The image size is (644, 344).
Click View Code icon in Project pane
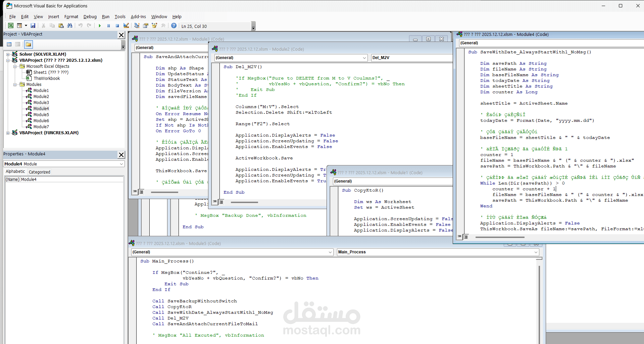pyautogui.click(x=9, y=44)
